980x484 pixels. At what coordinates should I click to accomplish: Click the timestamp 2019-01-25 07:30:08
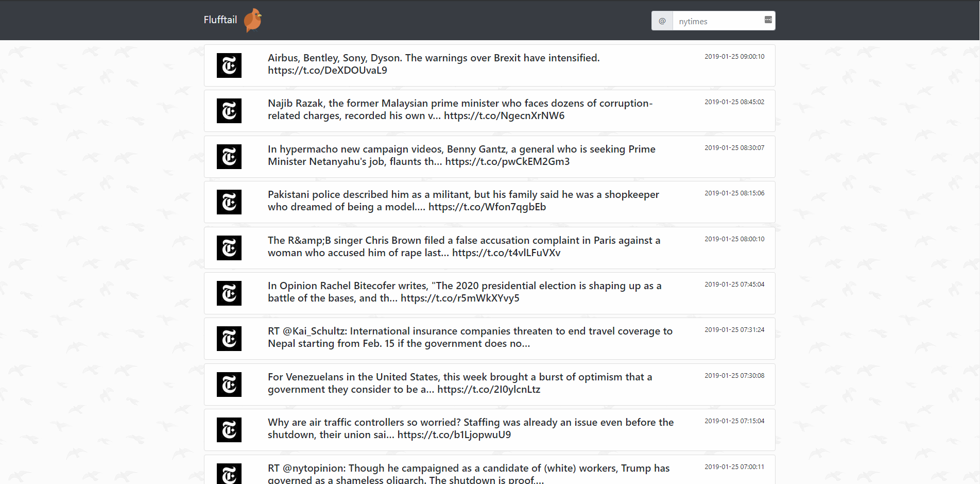point(734,376)
